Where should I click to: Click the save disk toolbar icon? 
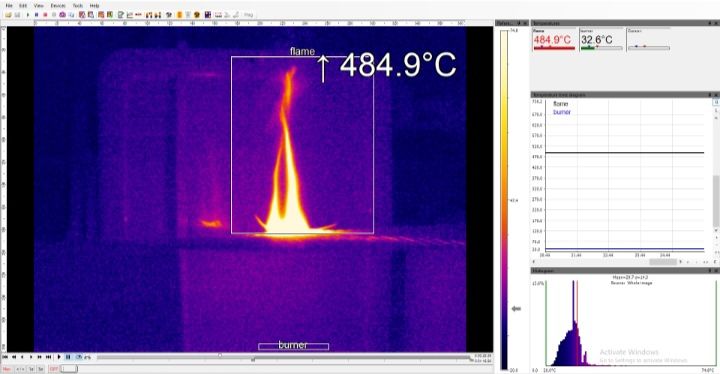coord(17,15)
